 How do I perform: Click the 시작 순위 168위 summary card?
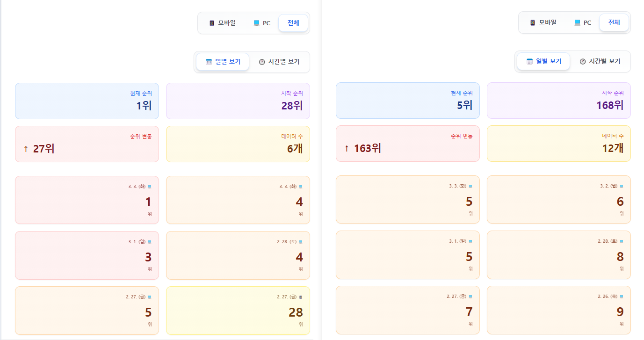click(x=558, y=101)
